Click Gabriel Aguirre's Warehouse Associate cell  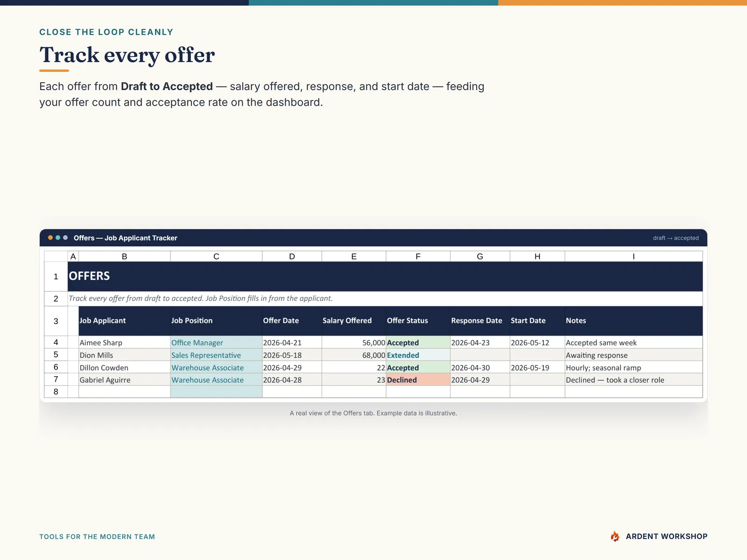coord(216,379)
